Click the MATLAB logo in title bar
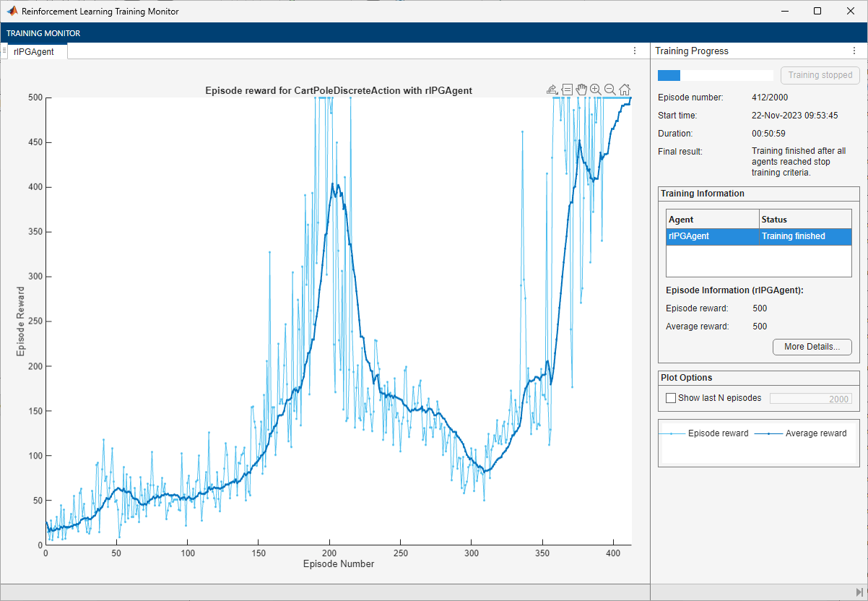This screenshot has width=868, height=601. (12, 12)
